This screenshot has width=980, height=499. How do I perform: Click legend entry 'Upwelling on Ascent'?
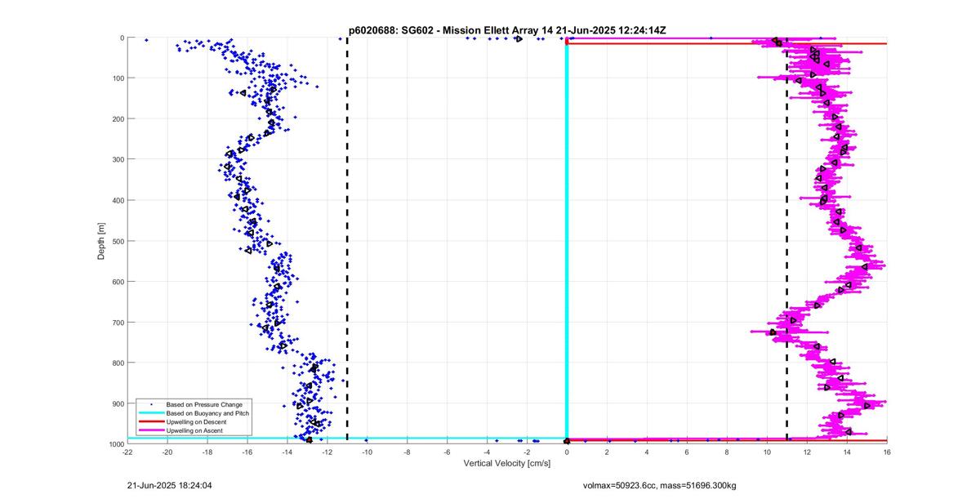click(x=195, y=430)
